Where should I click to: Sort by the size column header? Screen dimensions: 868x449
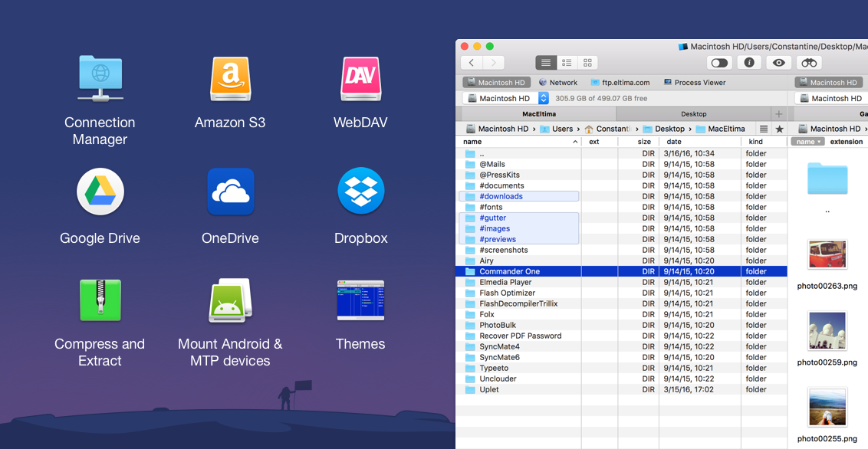pyautogui.click(x=639, y=142)
